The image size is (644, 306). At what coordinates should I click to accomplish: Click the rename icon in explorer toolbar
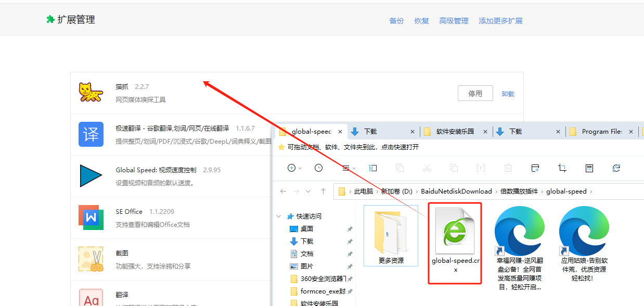(481, 168)
